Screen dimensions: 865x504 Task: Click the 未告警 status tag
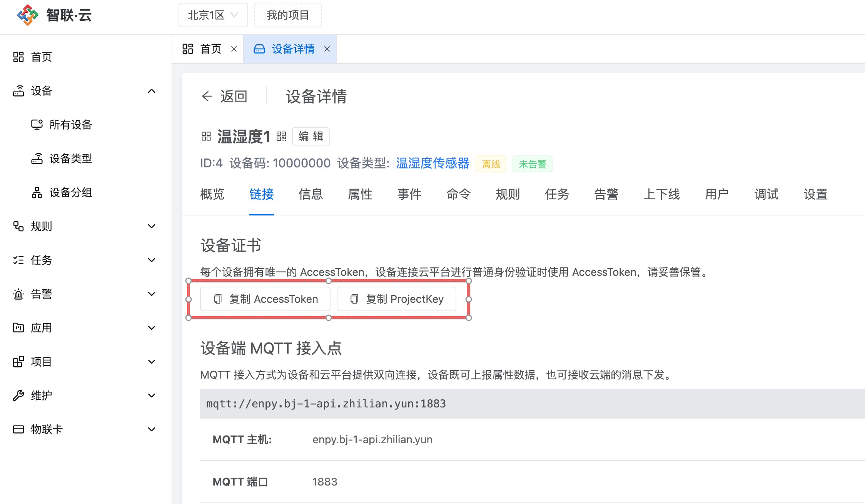point(533,164)
